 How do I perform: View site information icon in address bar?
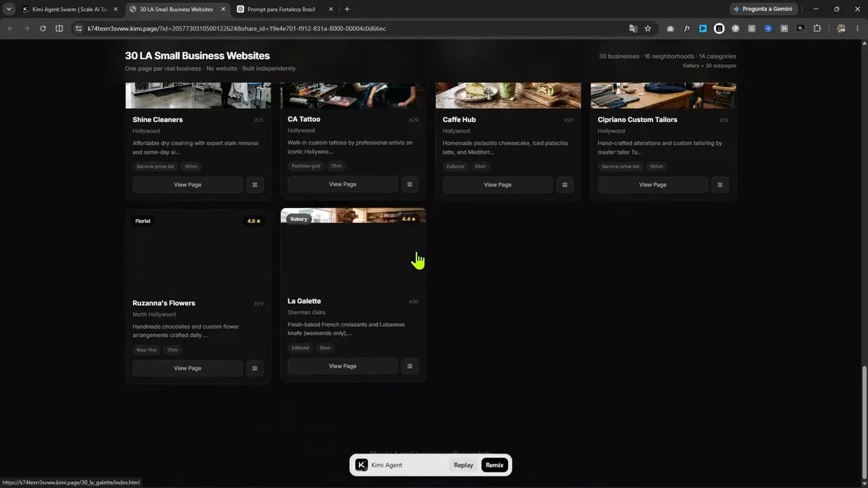[x=79, y=28]
